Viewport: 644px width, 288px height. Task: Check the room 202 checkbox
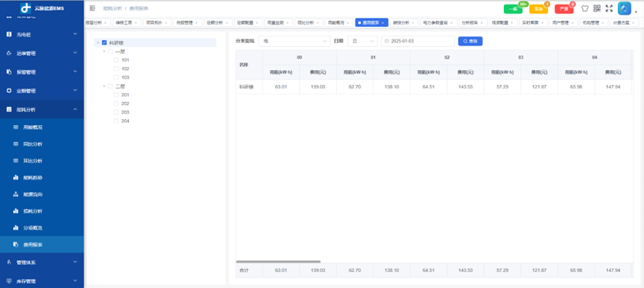coord(116,103)
